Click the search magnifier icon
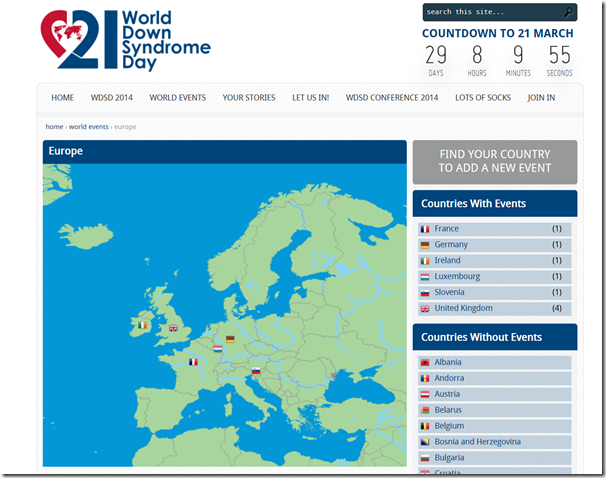Image resolution: width=606 pixels, height=478 pixels. point(568,12)
